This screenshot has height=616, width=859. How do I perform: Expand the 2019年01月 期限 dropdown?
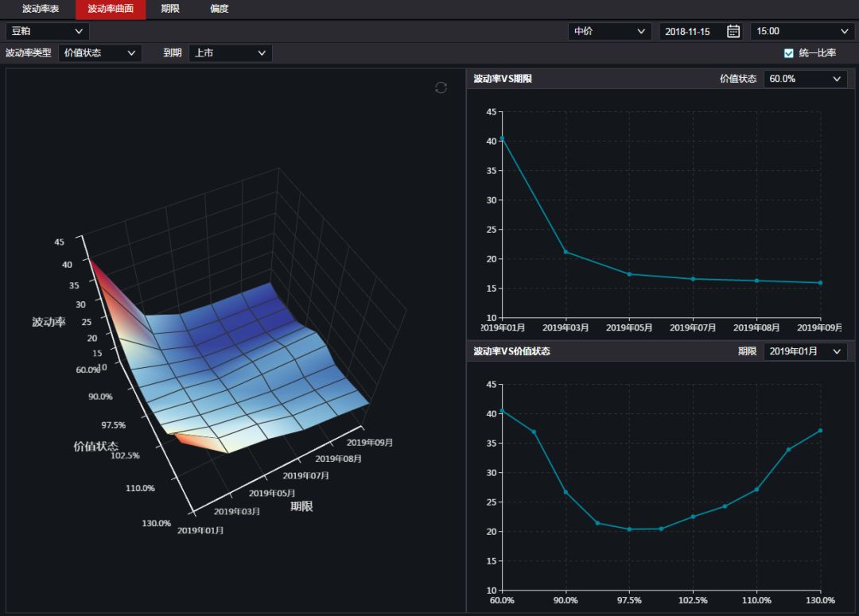pos(805,351)
